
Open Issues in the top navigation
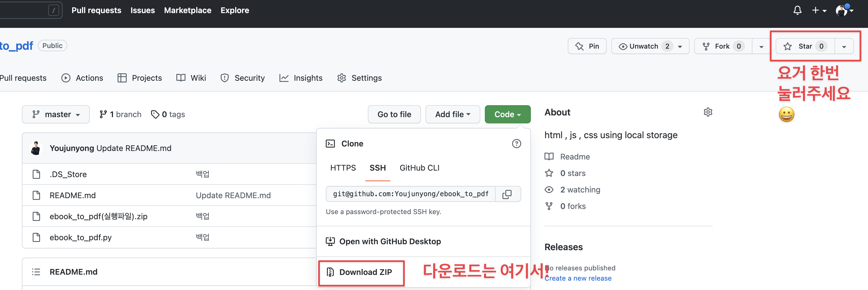pos(143,11)
